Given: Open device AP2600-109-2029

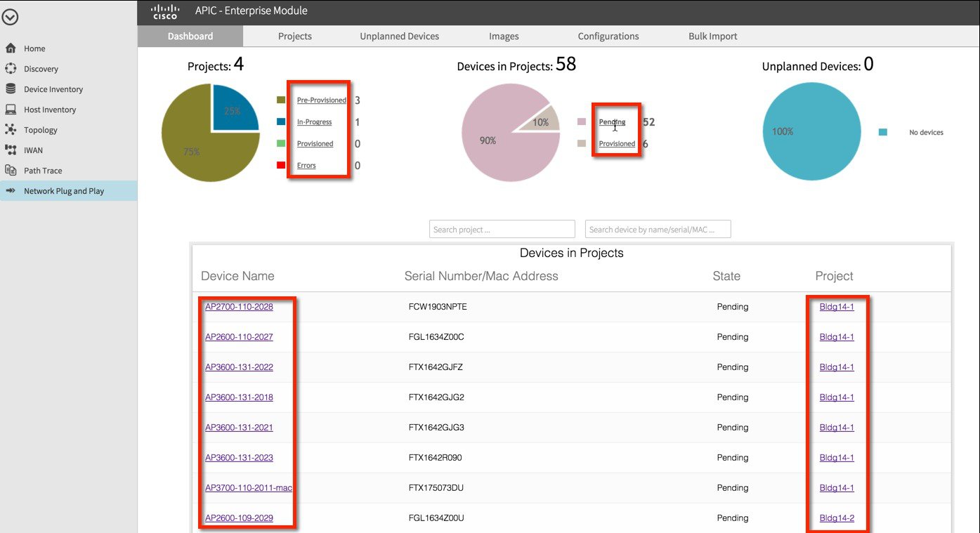Looking at the screenshot, I should [239, 518].
